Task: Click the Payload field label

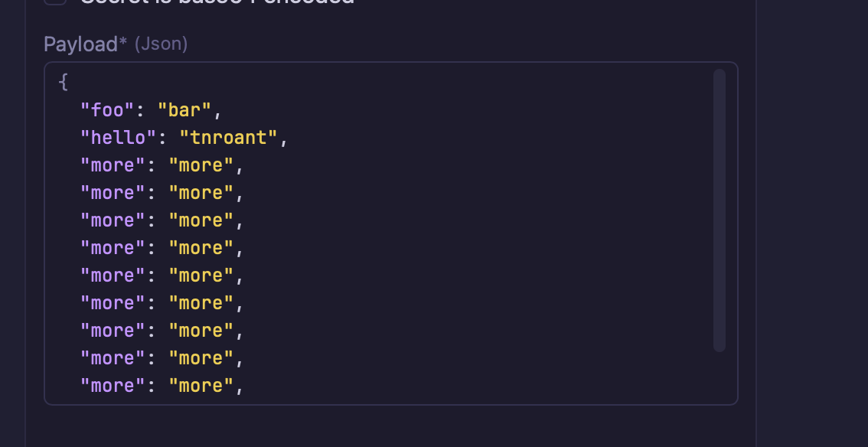Action: click(x=80, y=44)
